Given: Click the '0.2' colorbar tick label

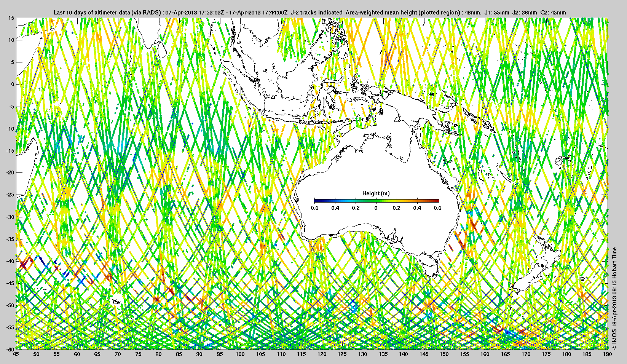Looking at the screenshot, I should click(397, 208).
